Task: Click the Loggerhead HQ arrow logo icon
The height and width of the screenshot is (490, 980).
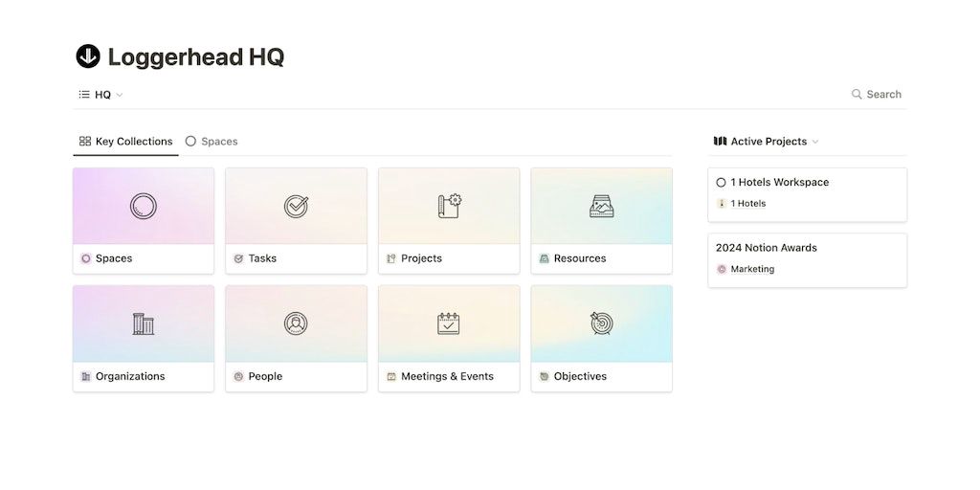Action: click(88, 56)
